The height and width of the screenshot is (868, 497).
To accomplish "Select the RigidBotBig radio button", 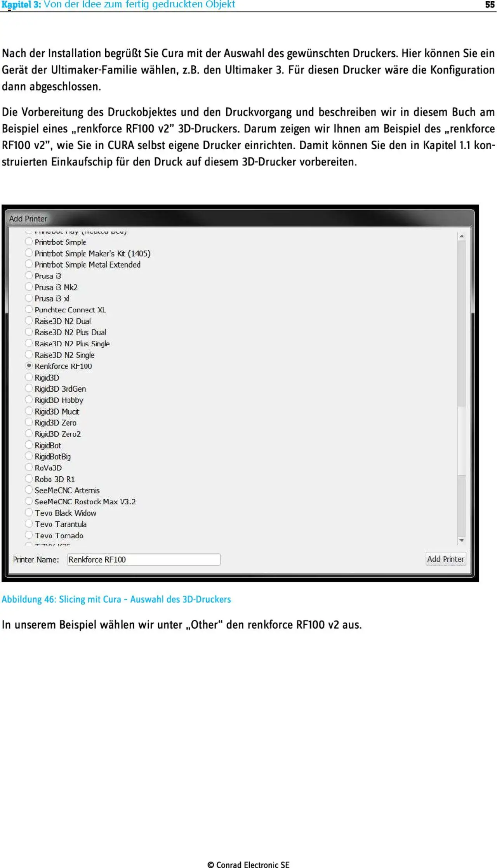I will (x=29, y=456).
